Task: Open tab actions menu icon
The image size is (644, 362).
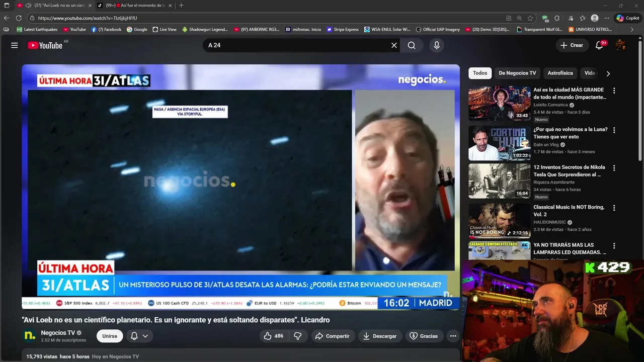Action: (7, 6)
